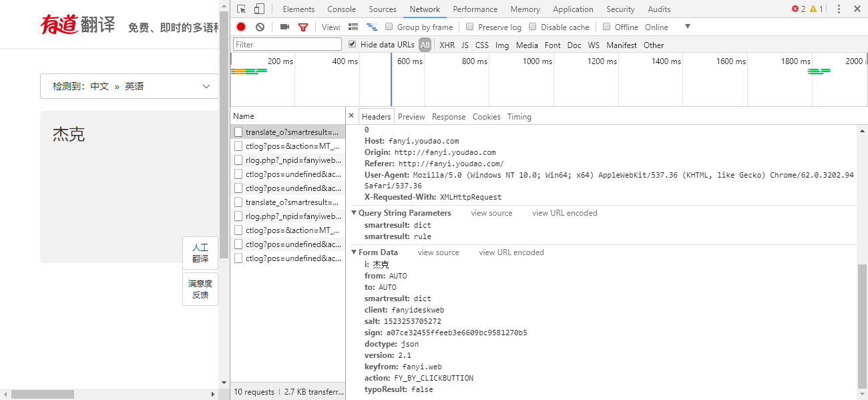Open the Response tab of request
Screen dimensions: 868x400
point(448,117)
